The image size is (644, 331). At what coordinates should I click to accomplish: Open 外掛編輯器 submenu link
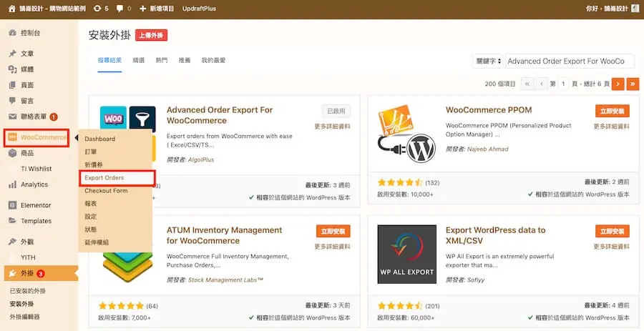(24, 317)
